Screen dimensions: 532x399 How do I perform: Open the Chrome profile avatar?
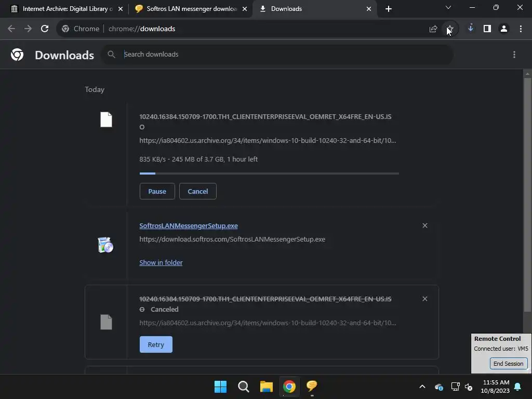pyautogui.click(x=504, y=29)
